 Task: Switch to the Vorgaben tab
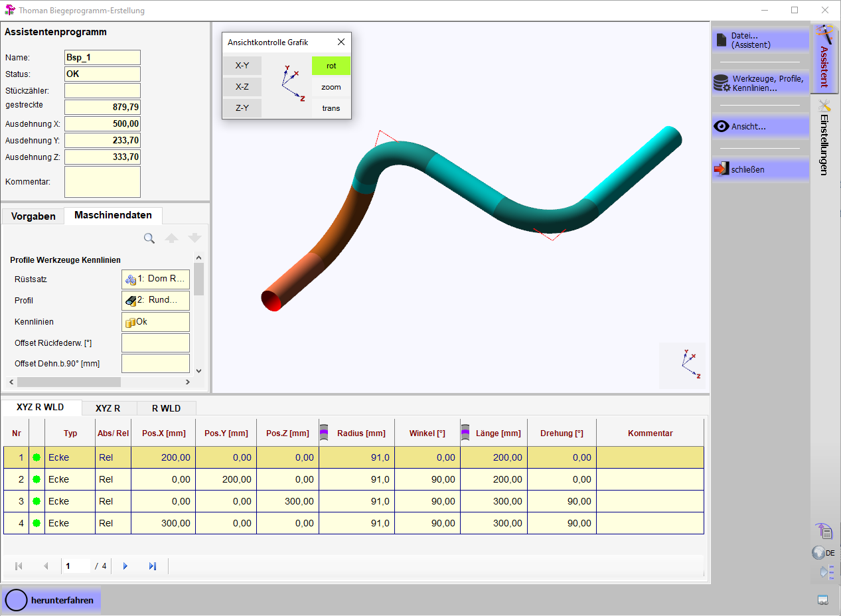point(33,216)
